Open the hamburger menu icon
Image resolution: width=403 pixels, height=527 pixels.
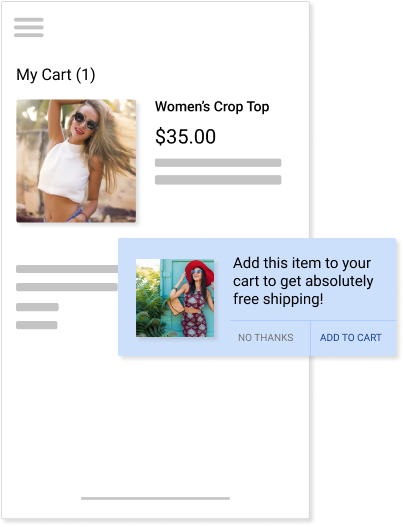29,27
